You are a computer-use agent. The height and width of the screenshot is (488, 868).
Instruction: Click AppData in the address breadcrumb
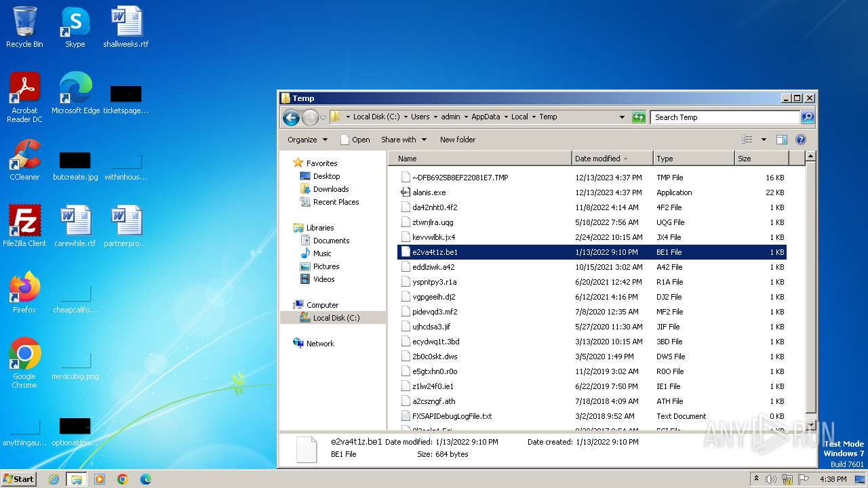click(x=486, y=117)
